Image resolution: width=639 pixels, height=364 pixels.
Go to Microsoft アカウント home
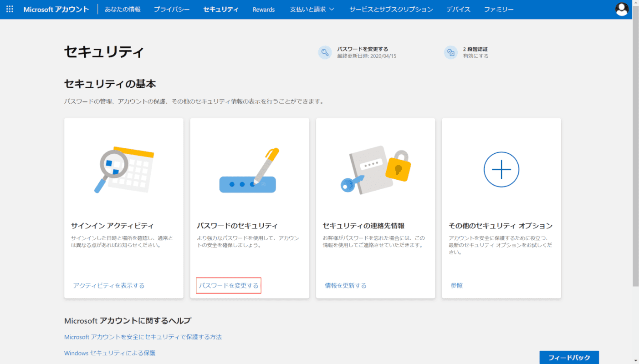[x=56, y=10]
